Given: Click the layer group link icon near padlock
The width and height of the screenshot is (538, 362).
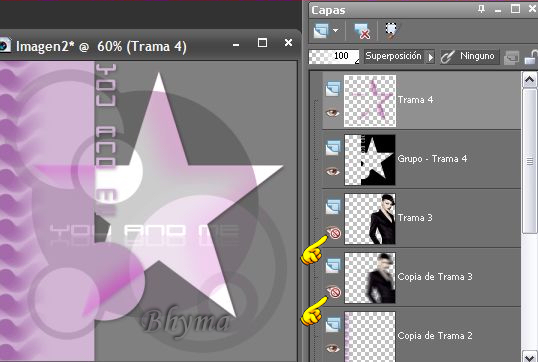Looking at the screenshot, I should pyautogui.click(x=511, y=57).
